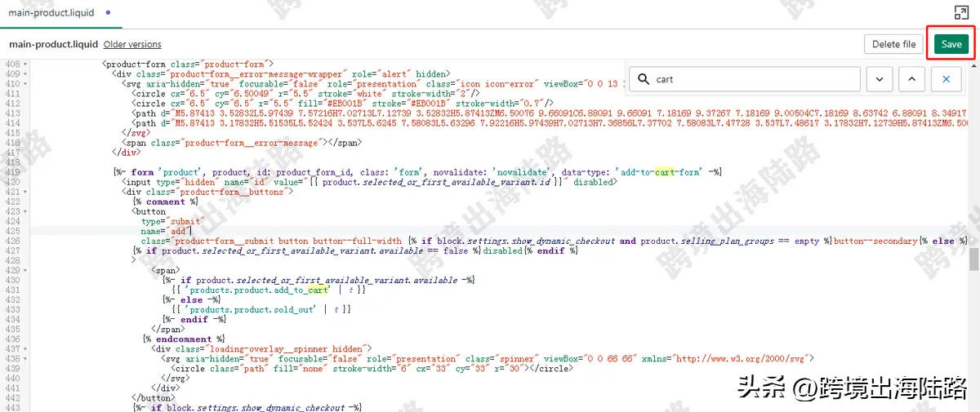Close the search bar with the X
This screenshot has width=980, height=412.
click(x=946, y=79)
